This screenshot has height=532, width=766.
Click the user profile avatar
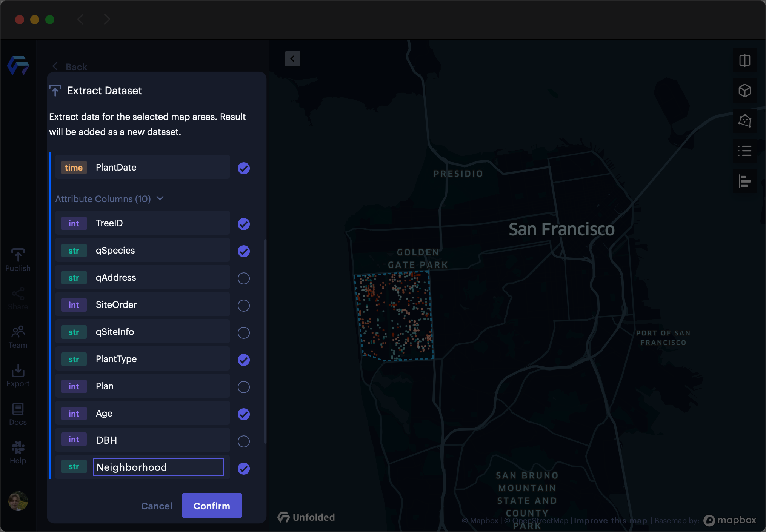(18, 501)
